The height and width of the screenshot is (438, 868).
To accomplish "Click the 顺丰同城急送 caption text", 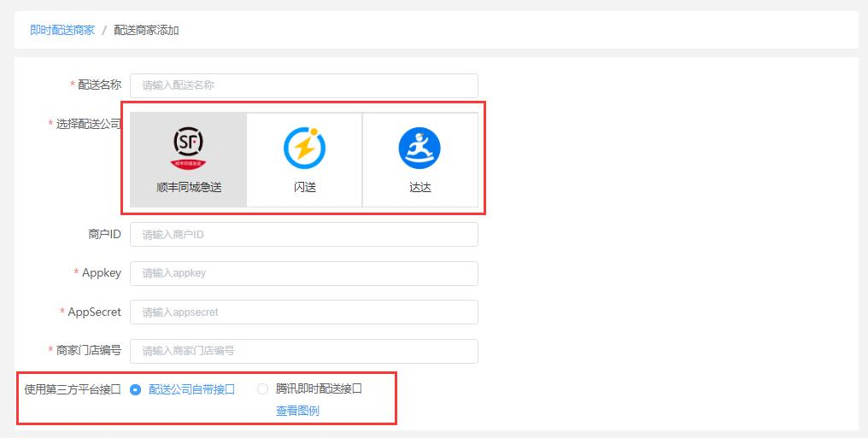I will coord(189,188).
